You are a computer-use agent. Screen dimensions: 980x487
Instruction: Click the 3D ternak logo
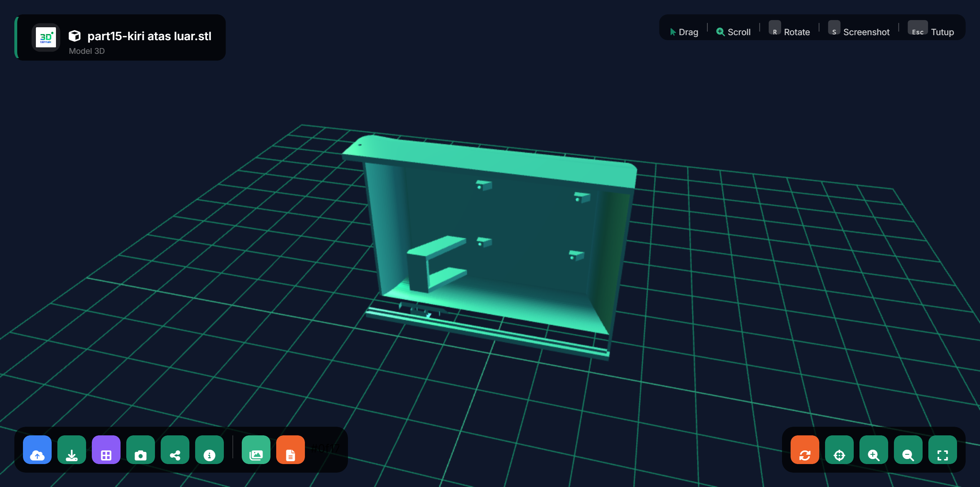pos(46,37)
